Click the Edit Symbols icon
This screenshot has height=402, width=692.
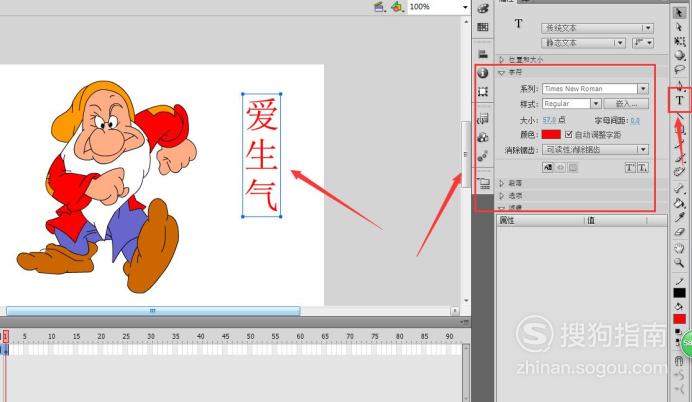(397, 7)
